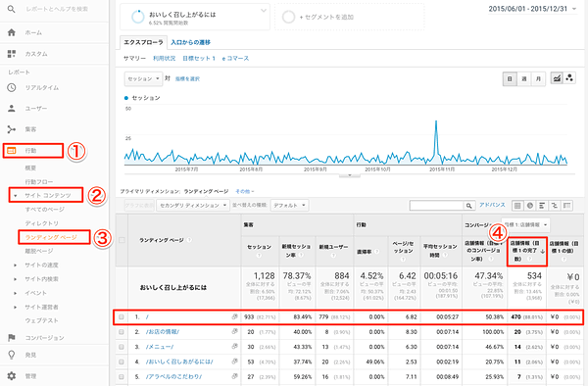Check the row 5 checkbox for /アラベルのこだわり/

[x=122, y=376]
